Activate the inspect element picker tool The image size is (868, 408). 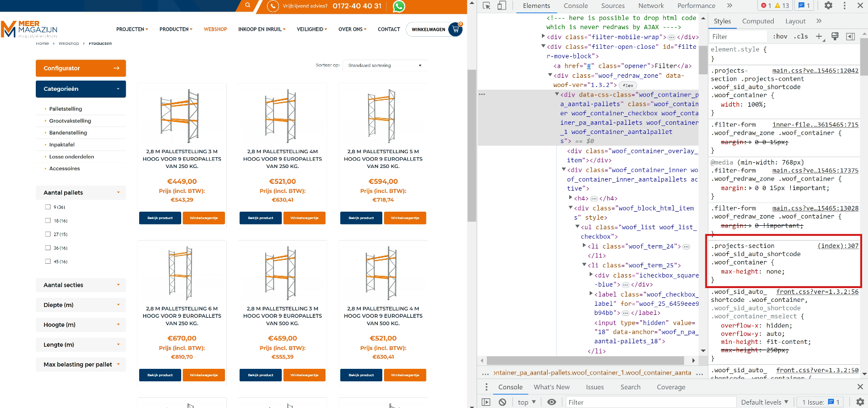pyautogui.click(x=487, y=6)
